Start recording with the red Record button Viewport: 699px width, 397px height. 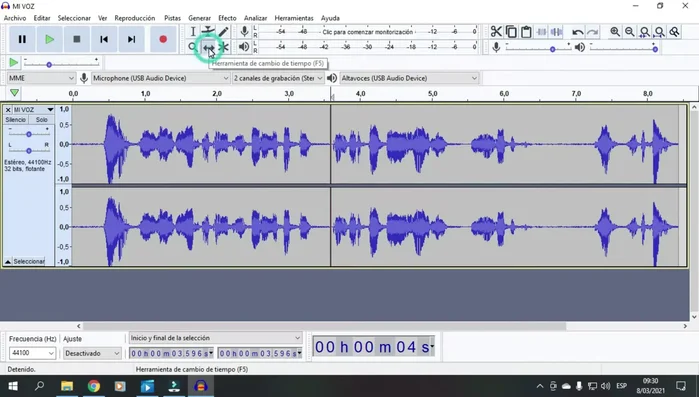(x=163, y=39)
